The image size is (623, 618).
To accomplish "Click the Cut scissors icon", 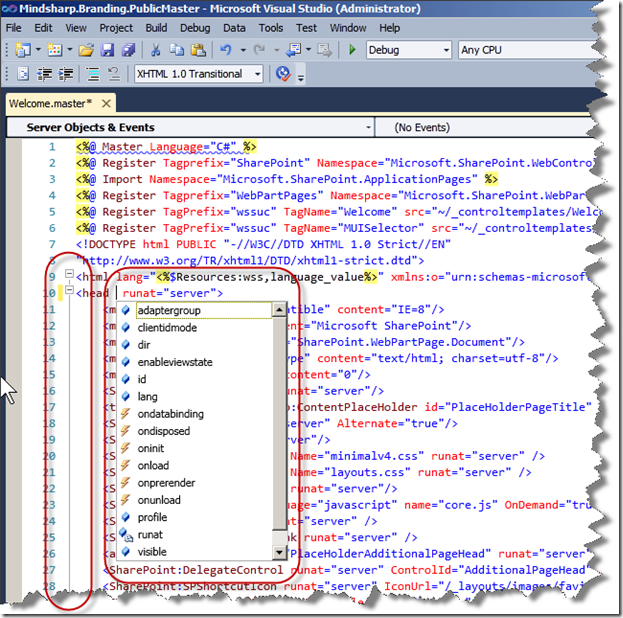I will (155, 50).
